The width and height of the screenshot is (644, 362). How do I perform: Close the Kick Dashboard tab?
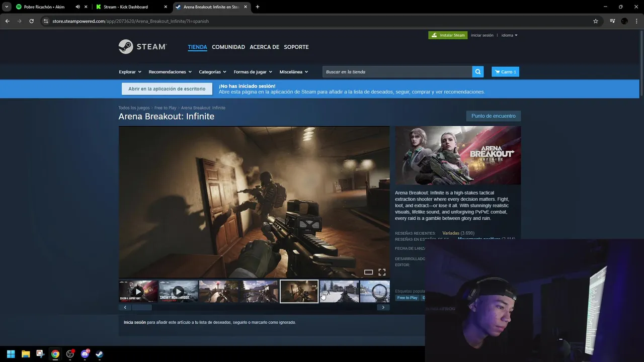pos(166,7)
